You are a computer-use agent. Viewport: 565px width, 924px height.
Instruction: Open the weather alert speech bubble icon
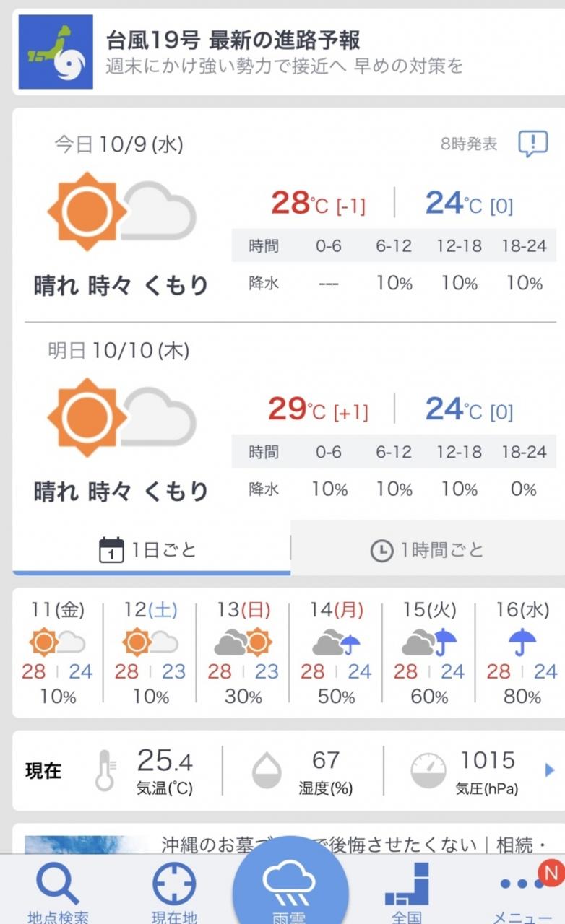[532, 144]
